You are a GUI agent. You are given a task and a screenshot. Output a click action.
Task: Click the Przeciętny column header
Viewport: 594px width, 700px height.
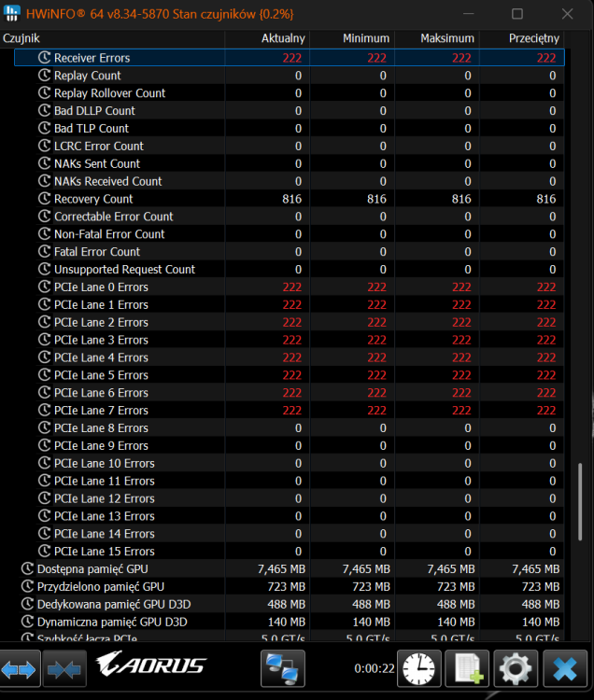522,38
